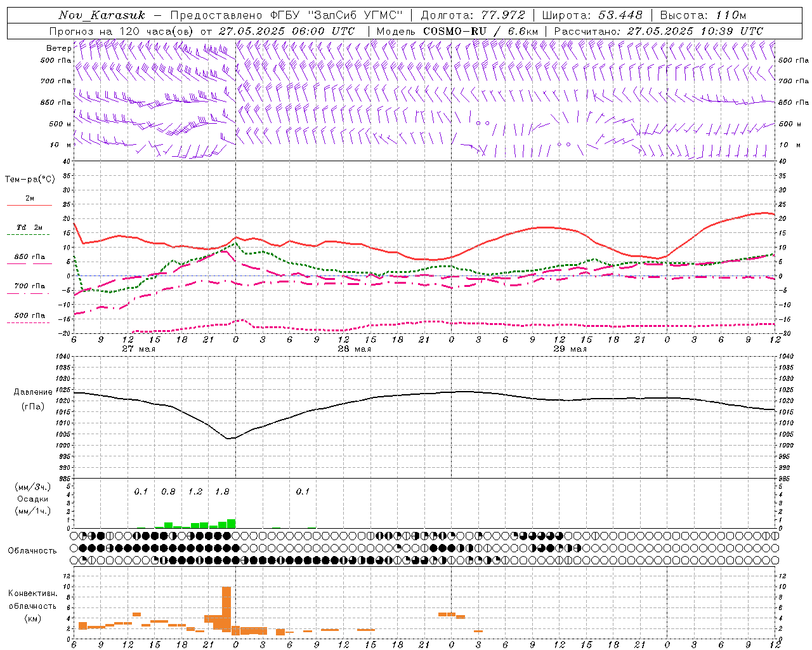This screenshot has height=650, width=812.
Task: Click the '27 мая' date label
Action: pos(138,349)
